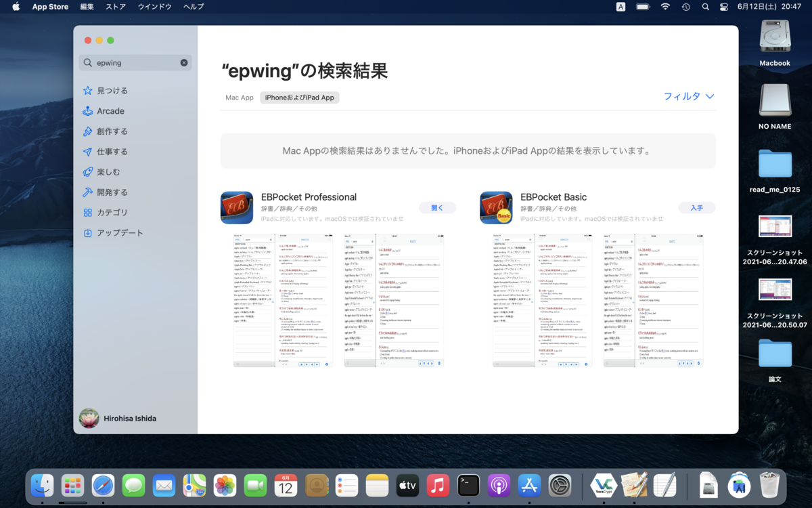This screenshot has height=508, width=812.
Task: Clear the epwing search text
Action: coord(184,62)
